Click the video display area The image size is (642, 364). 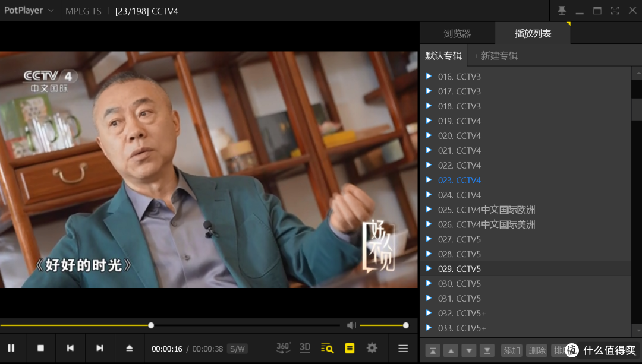tap(209, 169)
